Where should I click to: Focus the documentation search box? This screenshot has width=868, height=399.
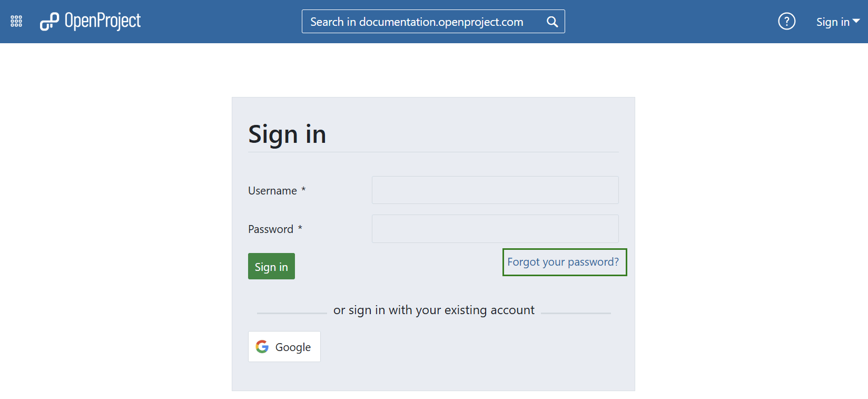[421, 22]
